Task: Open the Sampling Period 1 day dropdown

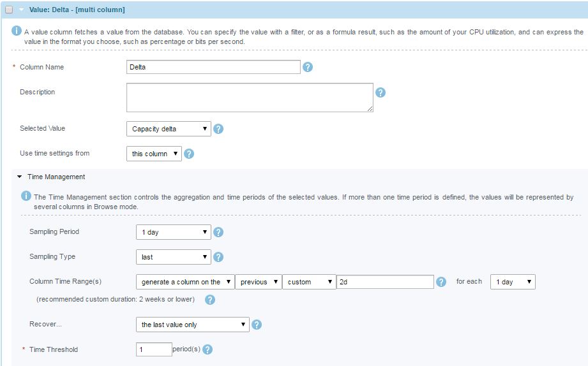Action: (174, 232)
